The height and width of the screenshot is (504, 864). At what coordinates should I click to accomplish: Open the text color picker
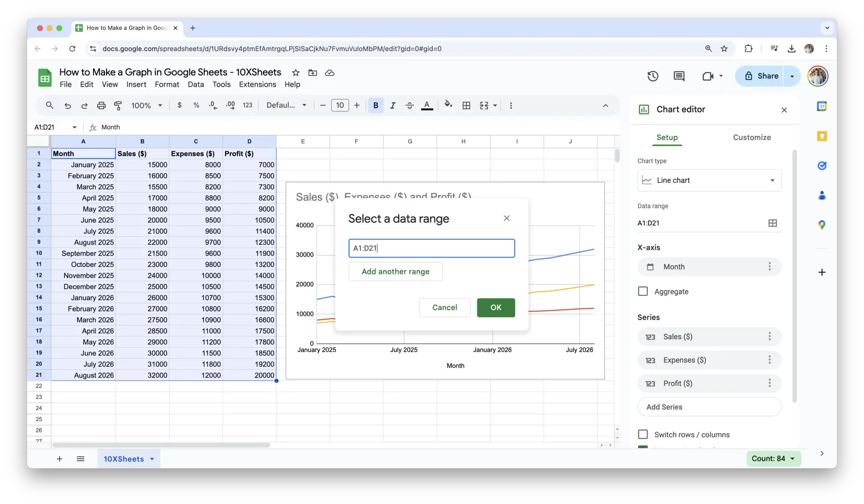click(427, 105)
